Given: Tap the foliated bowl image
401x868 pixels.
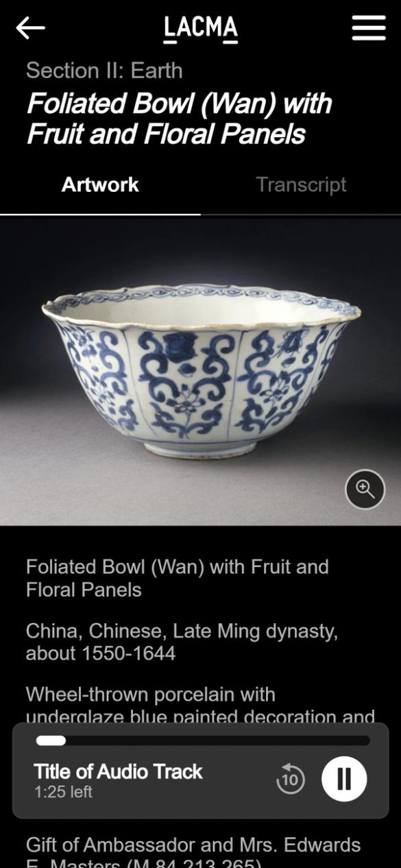Looking at the screenshot, I should click(200, 372).
